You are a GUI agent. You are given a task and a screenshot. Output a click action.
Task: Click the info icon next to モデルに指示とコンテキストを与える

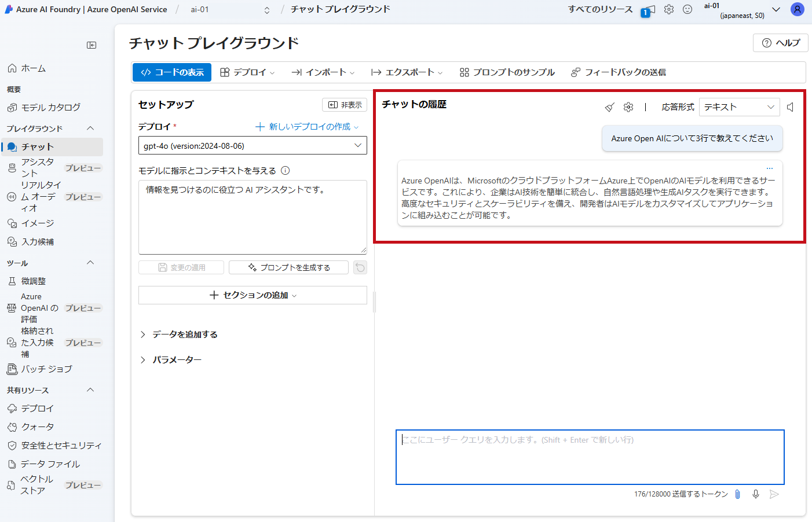[x=286, y=171]
